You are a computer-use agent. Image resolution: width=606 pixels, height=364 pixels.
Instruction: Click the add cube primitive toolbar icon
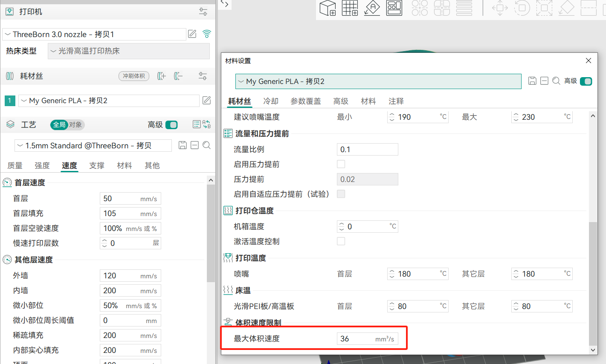click(328, 8)
